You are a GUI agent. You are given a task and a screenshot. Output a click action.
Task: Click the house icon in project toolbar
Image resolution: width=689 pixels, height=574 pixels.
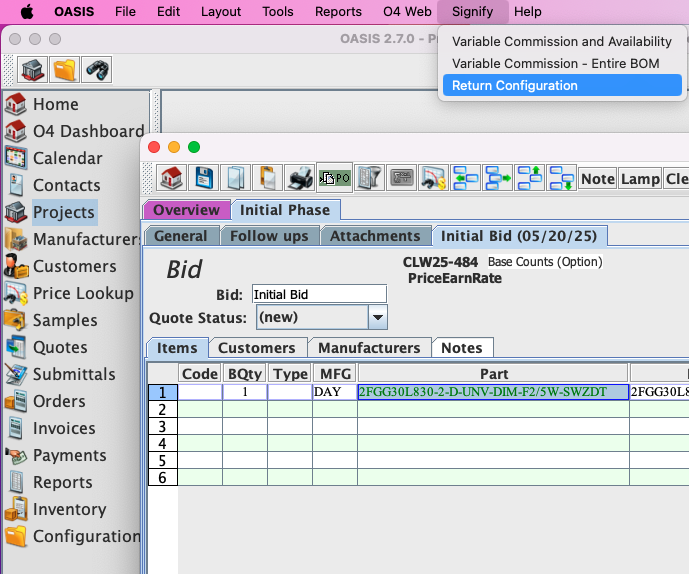tap(171, 178)
